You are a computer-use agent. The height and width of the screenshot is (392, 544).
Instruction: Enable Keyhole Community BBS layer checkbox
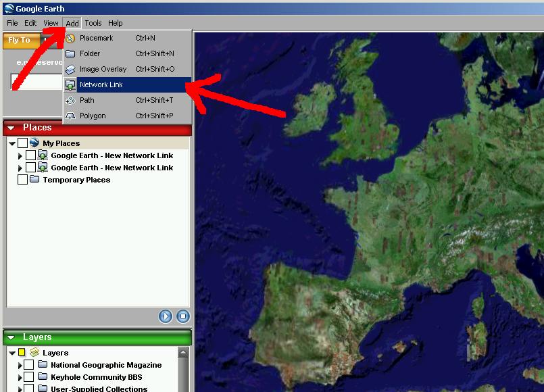(29, 376)
